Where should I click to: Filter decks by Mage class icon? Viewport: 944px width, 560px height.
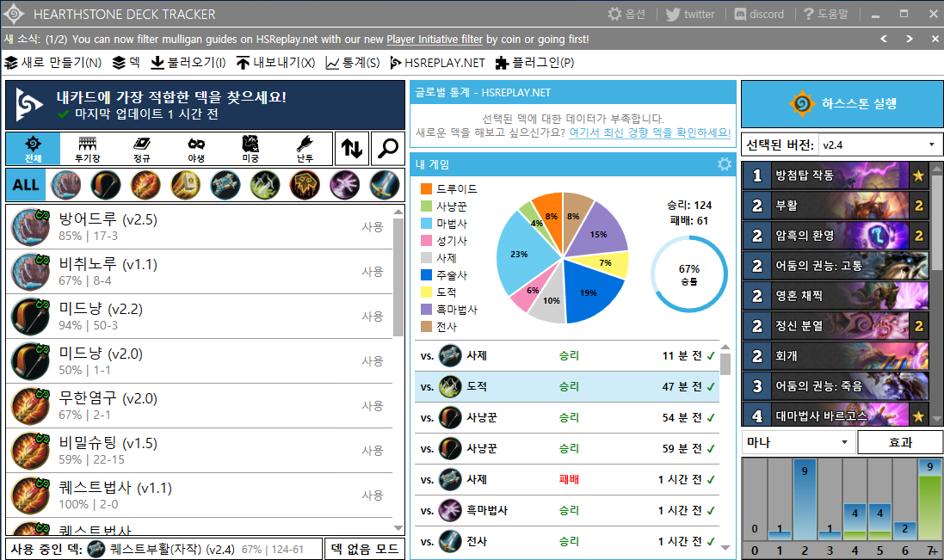coord(145,185)
